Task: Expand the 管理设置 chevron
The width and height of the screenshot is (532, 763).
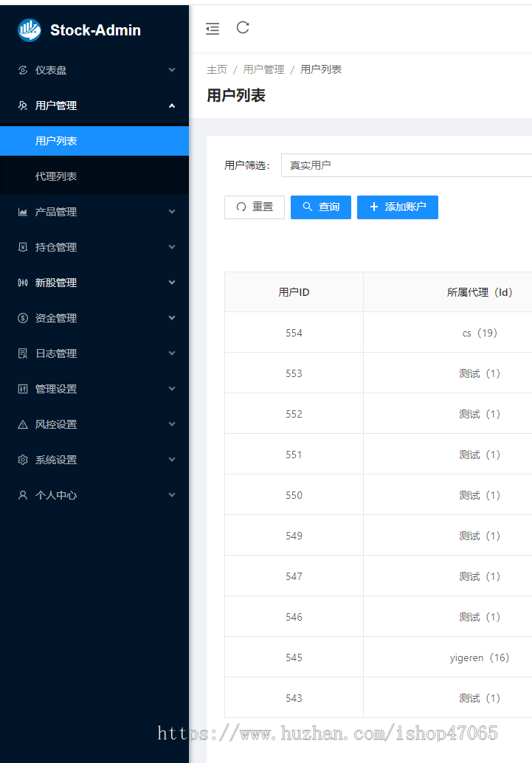Action: [x=172, y=389]
